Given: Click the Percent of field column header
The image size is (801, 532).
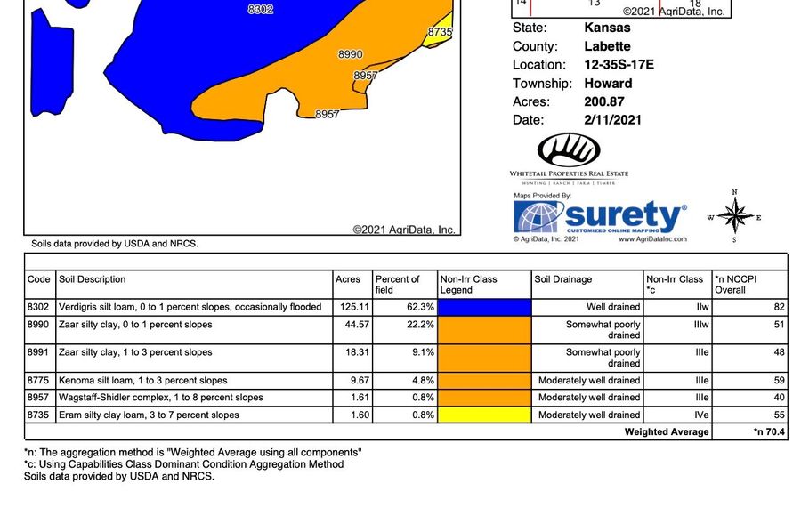Looking at the screenshot, I should (x=398, y=285).
